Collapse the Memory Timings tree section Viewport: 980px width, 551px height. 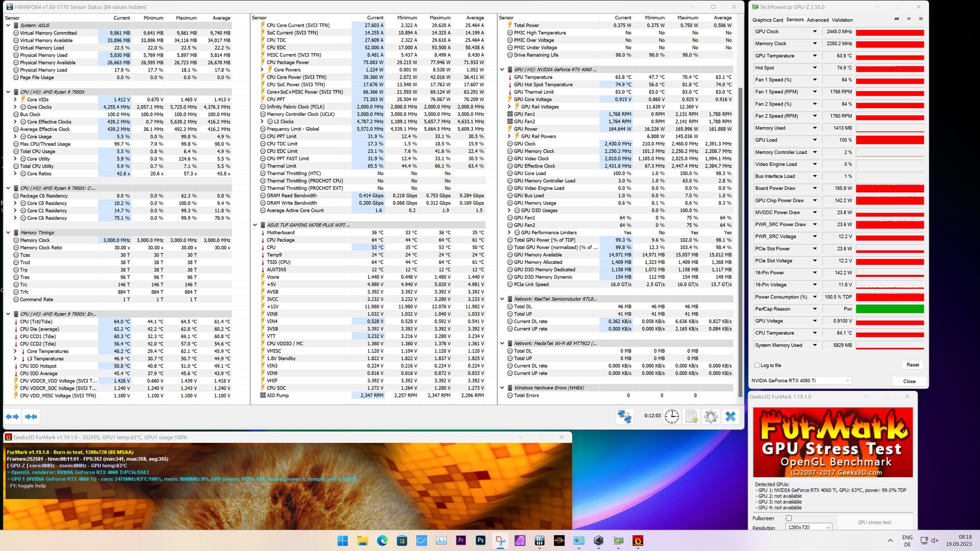pyautogui.click(x=8, y=233)
